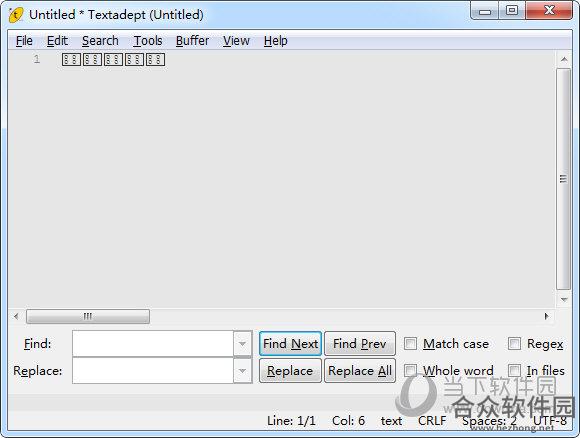Image resolution: width=580 pixels, height=438 pixels.
Task: Click line number 1 in the margin
Action: click(37, 59)
